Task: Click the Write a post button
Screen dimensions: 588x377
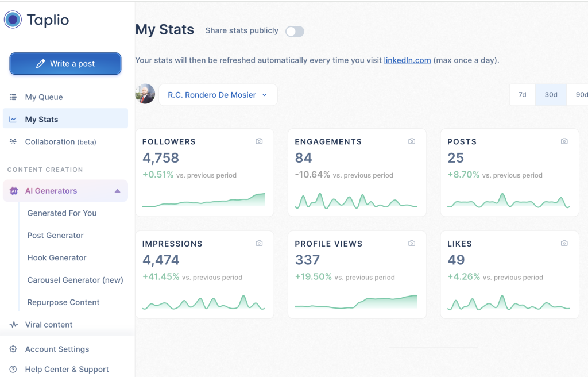Action: [x=65, y=64]
